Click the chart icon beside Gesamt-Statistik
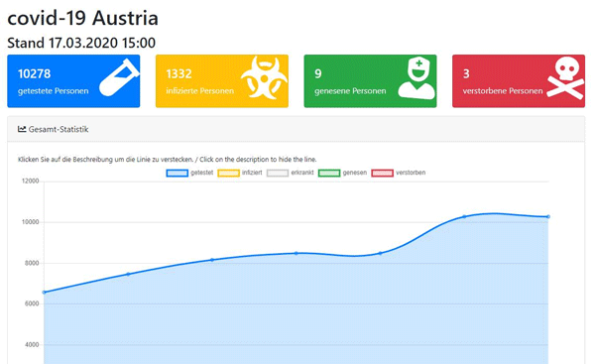This screenshot has height=364, width=595. [x=22, y=129]
